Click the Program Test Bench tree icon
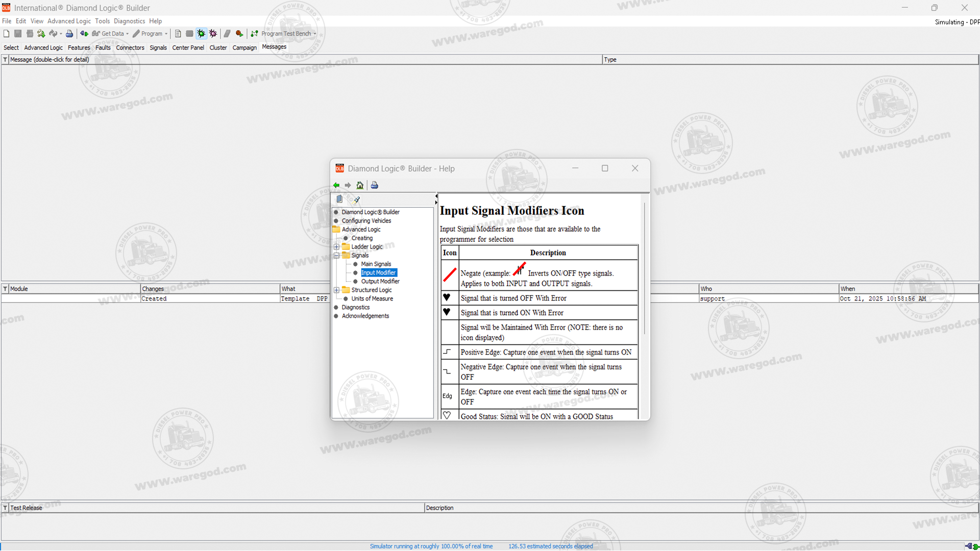Screen dimensions: 980x551 (254, 34)
